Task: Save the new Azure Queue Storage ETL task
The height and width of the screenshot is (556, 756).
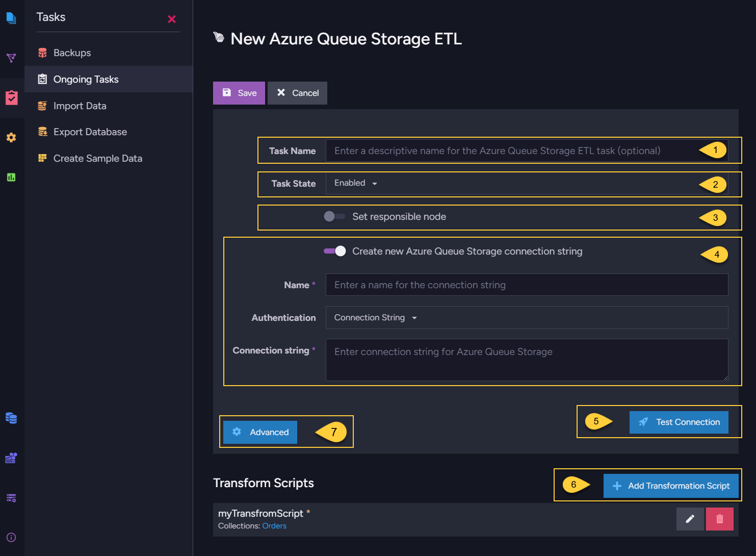Action: click(x=239, y=93)
